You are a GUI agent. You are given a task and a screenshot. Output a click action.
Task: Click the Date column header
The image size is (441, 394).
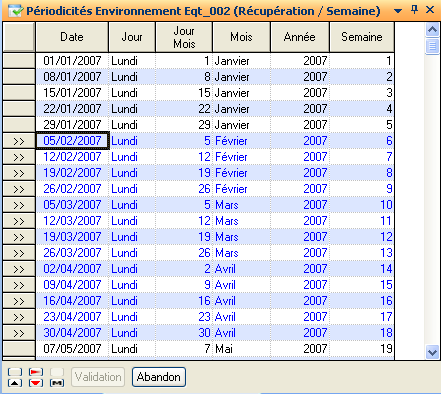coord(72,37)
